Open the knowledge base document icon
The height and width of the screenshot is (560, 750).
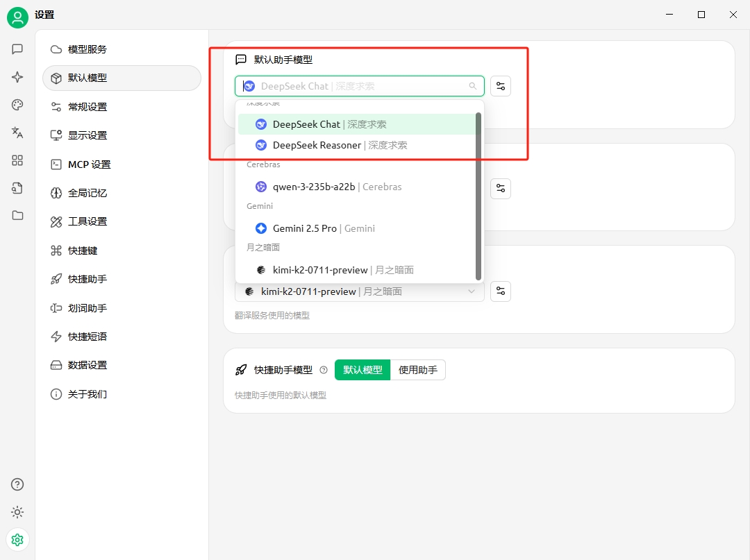click(x=17, y=188)
